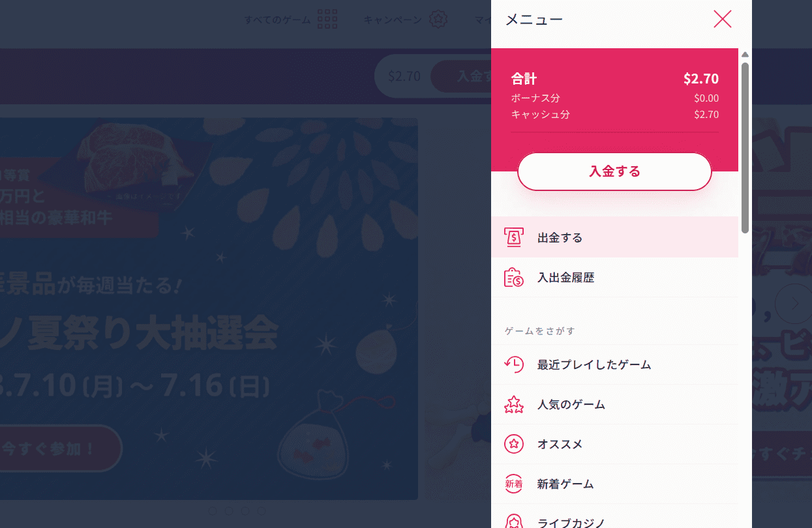Click the menu panel scrollbar thumb
Screen dimensions: 812x528
point(745,148)
